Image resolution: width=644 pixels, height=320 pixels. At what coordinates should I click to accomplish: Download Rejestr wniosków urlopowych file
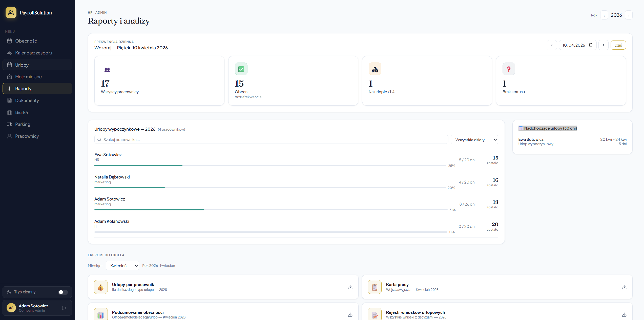pos(624,315)
